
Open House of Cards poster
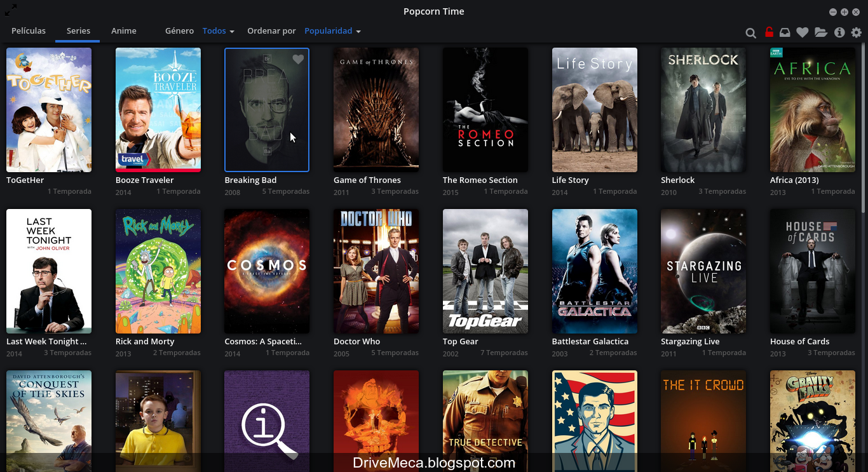(812, 271)
